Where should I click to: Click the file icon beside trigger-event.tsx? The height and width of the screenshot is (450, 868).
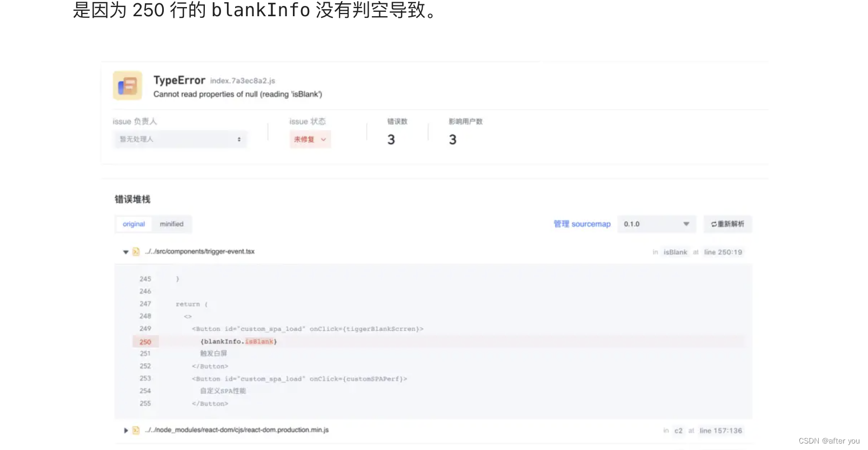136,252
